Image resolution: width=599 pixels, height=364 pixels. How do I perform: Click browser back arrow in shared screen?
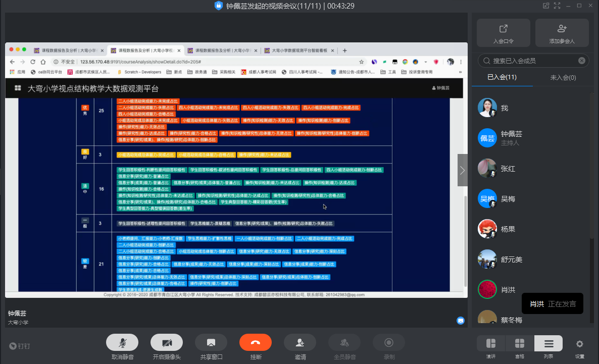point(12,62)
